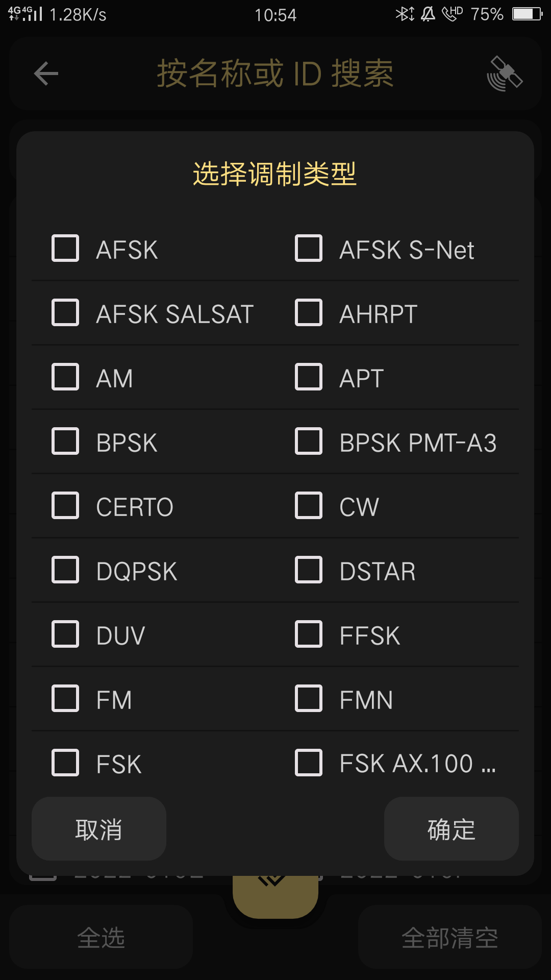Screen dimensions: 551x980
Task: Enable the AFSK S-Net checkbox
Action: [x=309, y=249]
